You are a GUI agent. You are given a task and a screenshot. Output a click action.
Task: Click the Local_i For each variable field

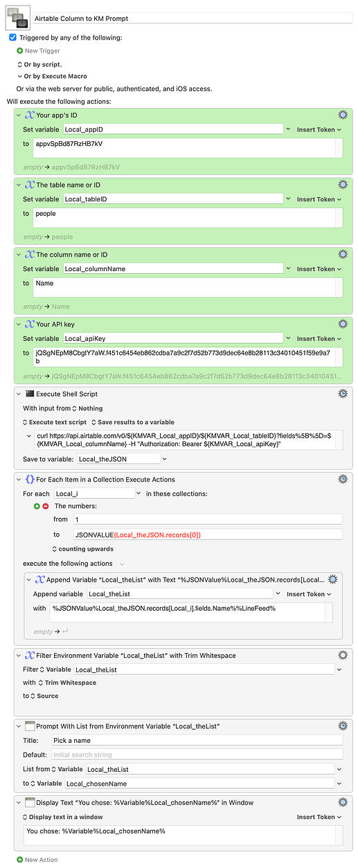(x=95, y=494)
